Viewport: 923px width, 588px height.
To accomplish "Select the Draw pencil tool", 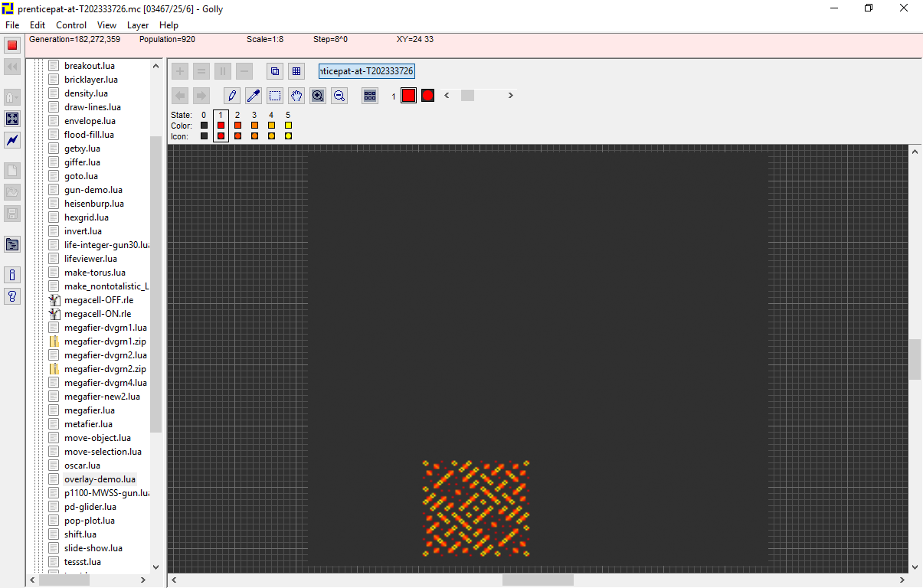I will click(x=232, y=96).
